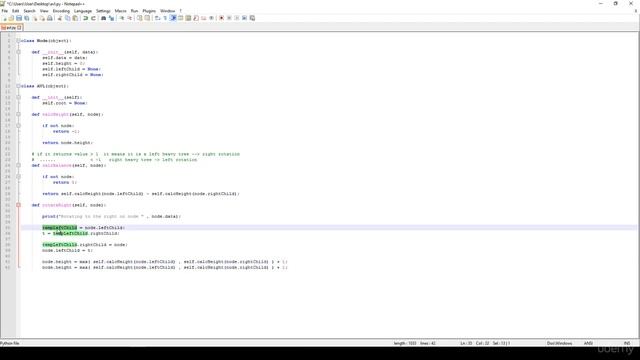Image resolution: width=640 pixels, height=360 pixels.
Task: Collapse the class AVL fold marker
Action: [18, 86]
